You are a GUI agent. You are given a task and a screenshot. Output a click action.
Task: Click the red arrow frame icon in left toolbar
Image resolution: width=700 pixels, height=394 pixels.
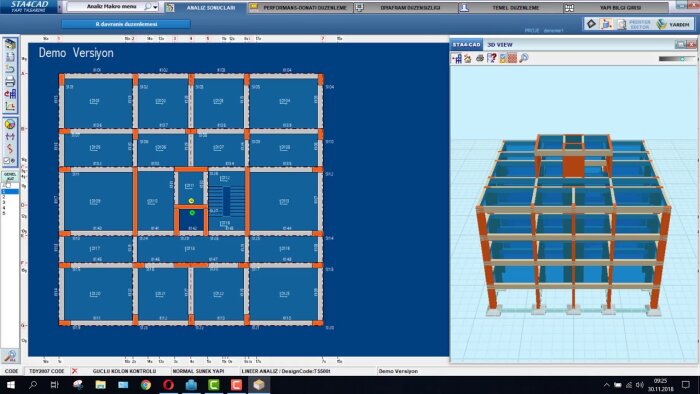10,94
